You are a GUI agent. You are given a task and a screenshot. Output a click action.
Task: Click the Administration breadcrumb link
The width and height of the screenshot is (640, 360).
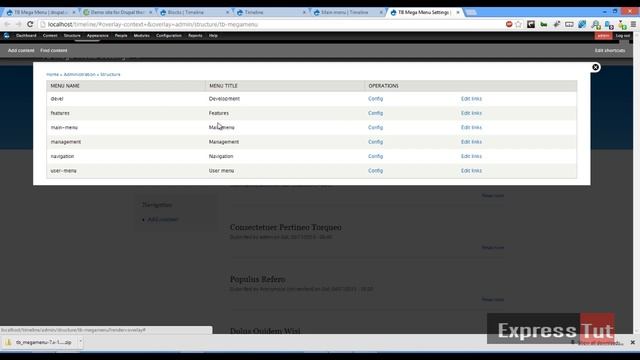tap(80, 75)
